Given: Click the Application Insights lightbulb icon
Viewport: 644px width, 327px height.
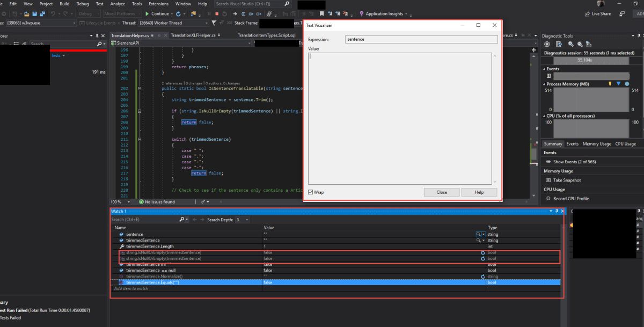Looking at the screenshot, I should tap(362, 14).
